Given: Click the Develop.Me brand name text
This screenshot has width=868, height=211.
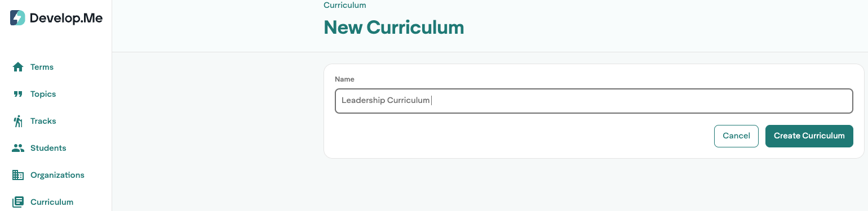Looking at the screenshot, I should 66,18.
